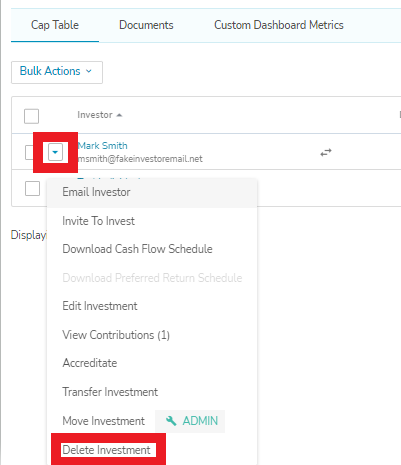Open the Documents tab
The height and width of the screenshot is (465, 401).
146,25
